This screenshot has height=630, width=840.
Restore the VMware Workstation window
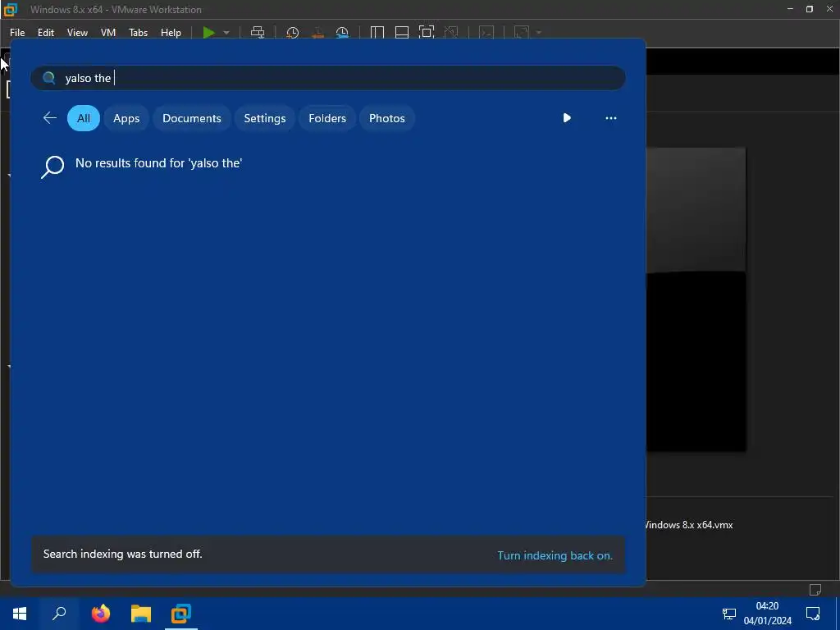click(810, 9)
